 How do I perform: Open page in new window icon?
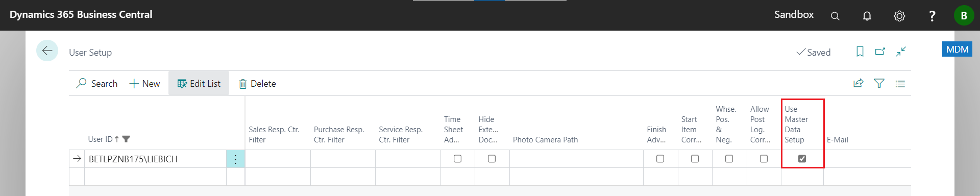tap(880, 52)
